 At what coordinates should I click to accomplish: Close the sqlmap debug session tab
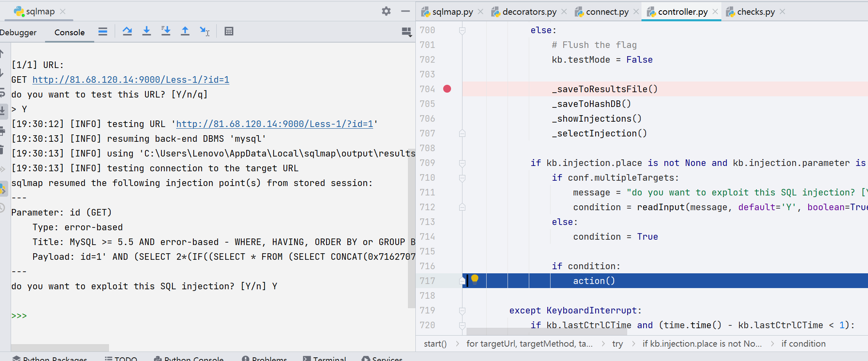tap(63, 11)
